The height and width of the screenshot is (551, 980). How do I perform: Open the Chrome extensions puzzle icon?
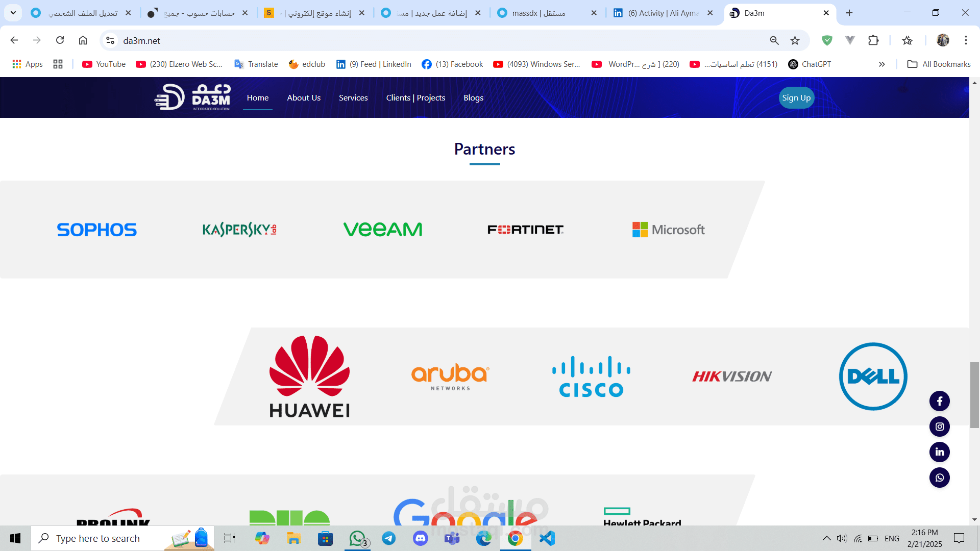tap(873, 40)
